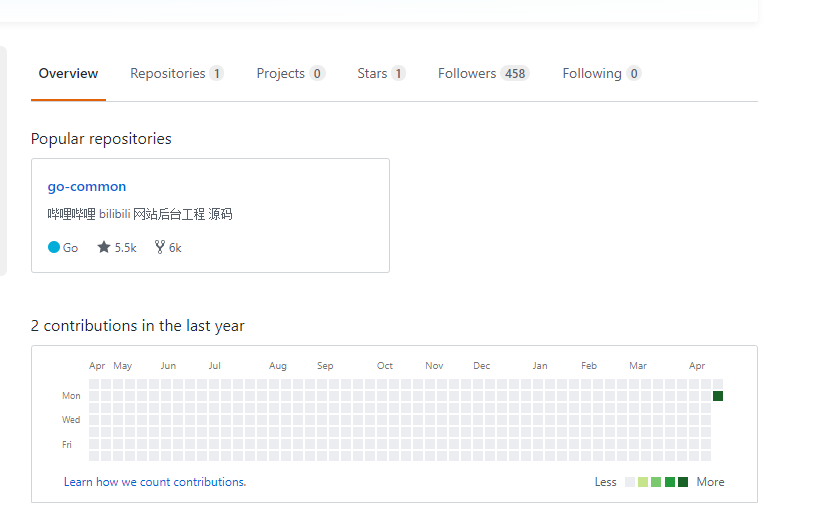Go to the Stars tab

[x=372, y=73]
